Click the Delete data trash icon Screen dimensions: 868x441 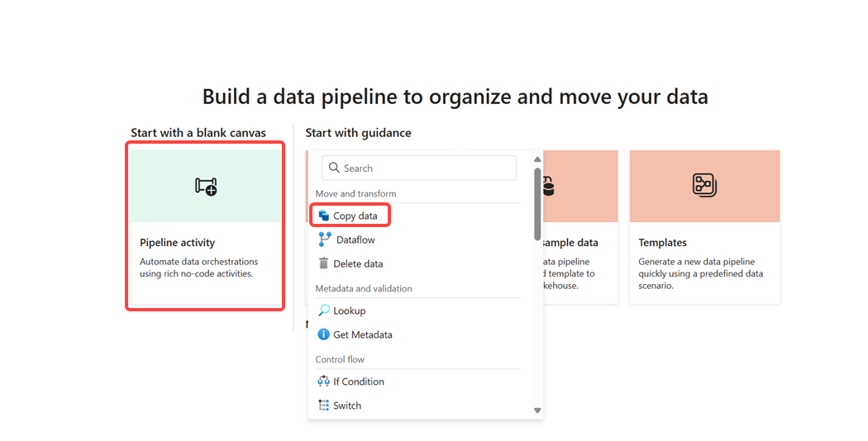point(324,263)
